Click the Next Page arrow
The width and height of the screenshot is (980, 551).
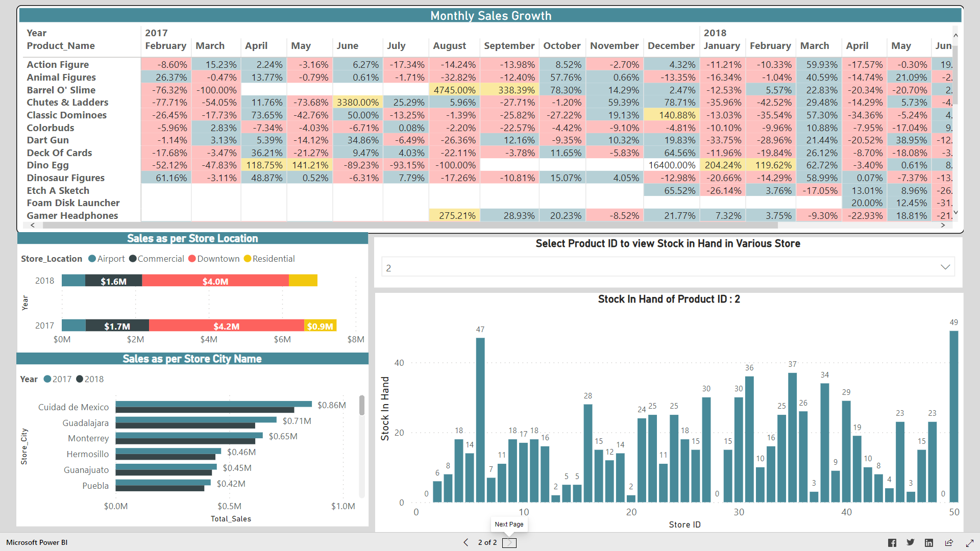pyautogui.click(x=509, y=542)
